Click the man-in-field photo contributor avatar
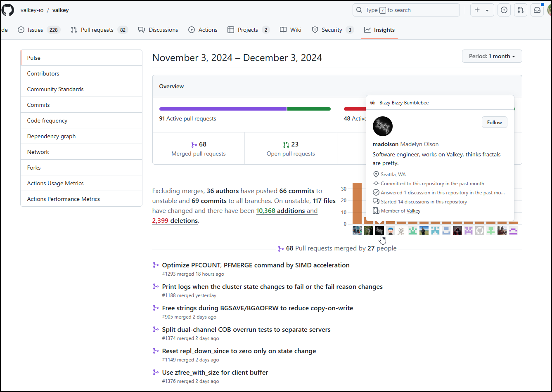Screen dimensions: 552x392 (424, 231)
